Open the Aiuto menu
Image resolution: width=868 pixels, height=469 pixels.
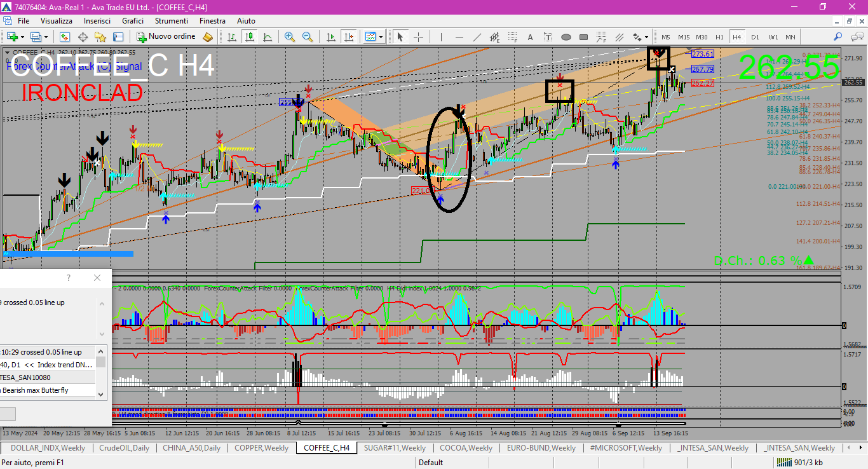[247, 21]
